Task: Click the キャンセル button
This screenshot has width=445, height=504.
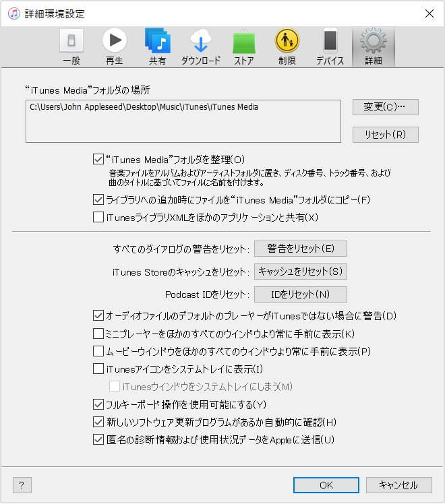Action: tap(398, 485)
